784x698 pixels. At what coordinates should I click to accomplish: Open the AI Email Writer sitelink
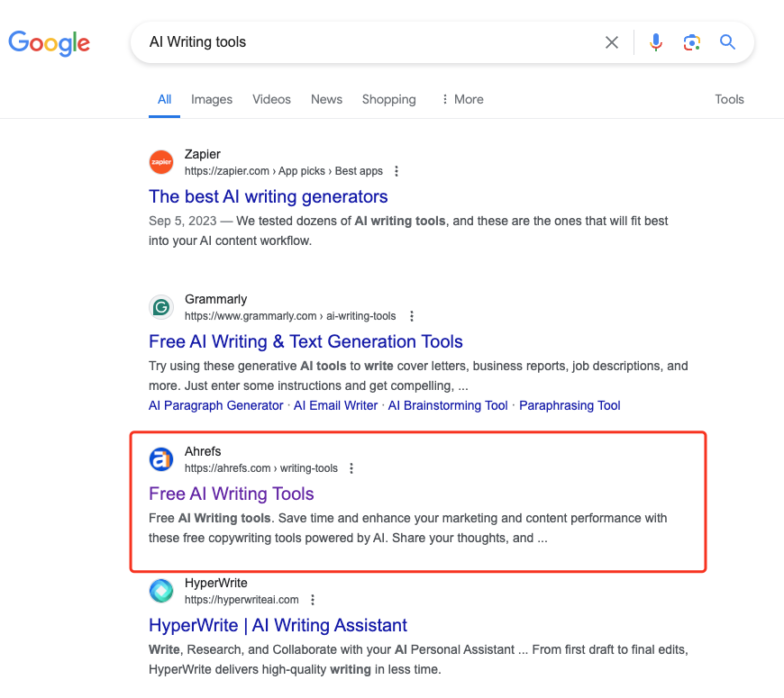click(335, 405)
